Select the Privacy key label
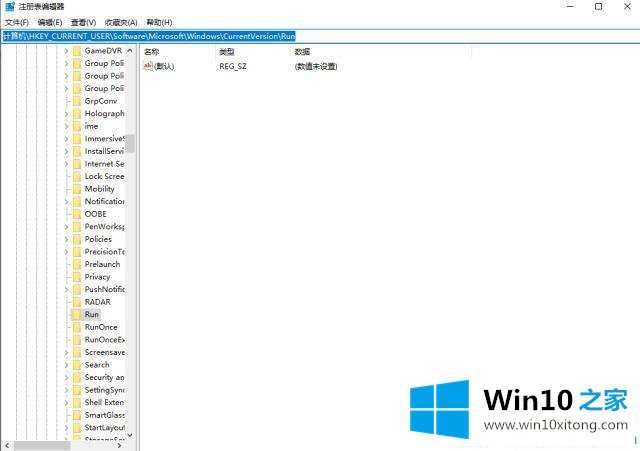Viewport: 640px width, 451px height. coord(97,277)
